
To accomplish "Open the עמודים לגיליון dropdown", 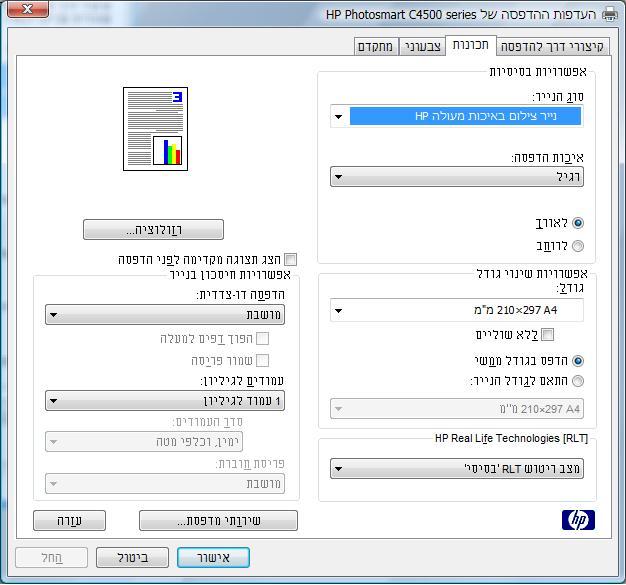I will [166, 400].
